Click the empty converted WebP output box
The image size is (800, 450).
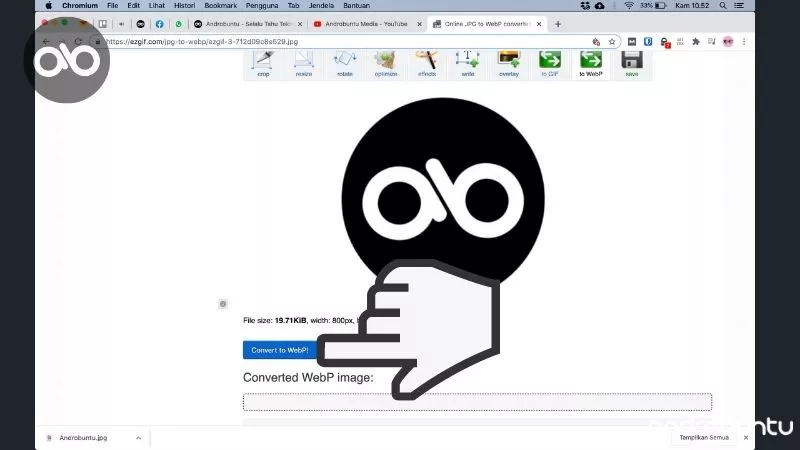click(477, 402)
